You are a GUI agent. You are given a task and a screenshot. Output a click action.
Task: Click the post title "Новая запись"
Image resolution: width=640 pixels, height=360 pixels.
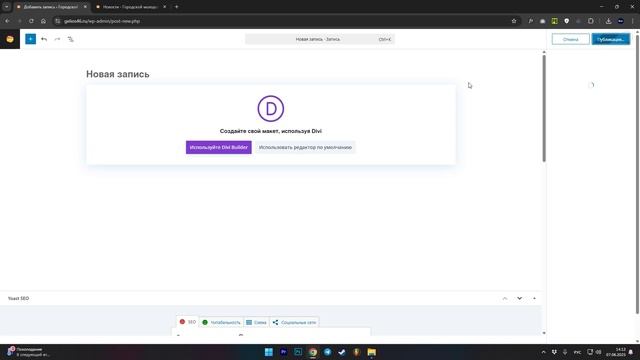(x=118, y=74)
